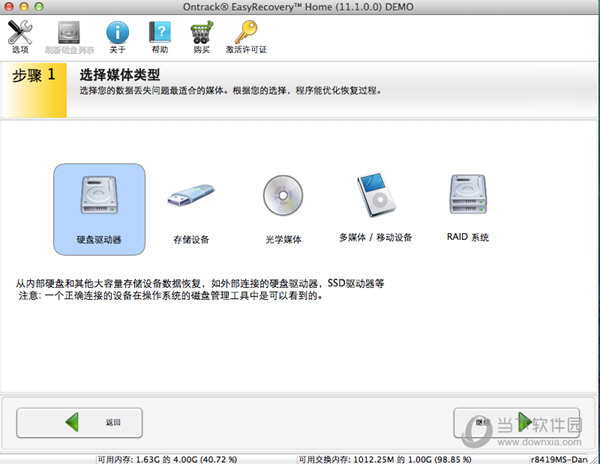Click the 激活许可证 key icon
600x464 pixels.
(246, 37)
